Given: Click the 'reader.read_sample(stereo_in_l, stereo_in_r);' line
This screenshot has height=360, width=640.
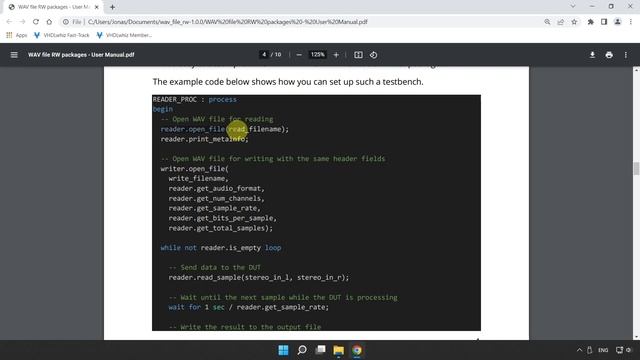Looking at the screenshot, I should [259, 278].
